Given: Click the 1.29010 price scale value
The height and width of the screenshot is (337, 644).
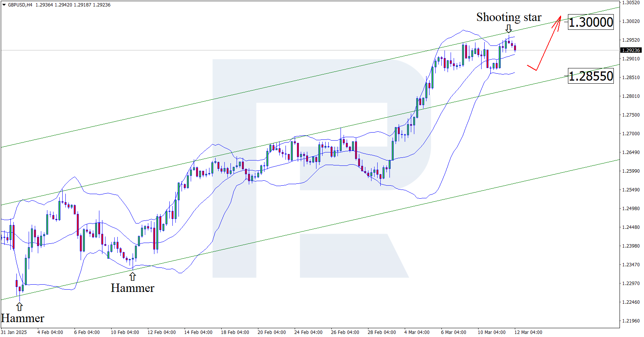Looking at the screenshot, I should point(631,59).
